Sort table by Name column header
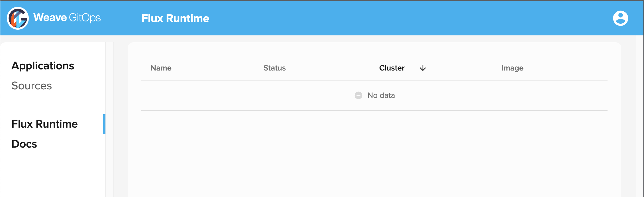This screenshot has width=644, height=197. click(x=161, y=68)
